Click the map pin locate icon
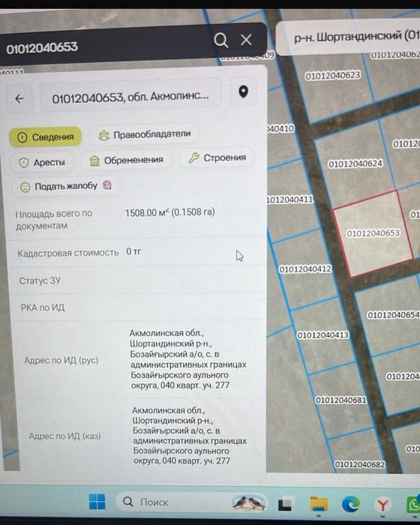 click(x=244, y=91)
